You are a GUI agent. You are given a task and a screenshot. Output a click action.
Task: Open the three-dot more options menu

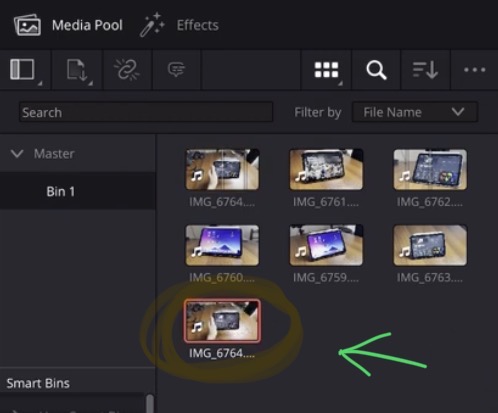tap(474, 70)
